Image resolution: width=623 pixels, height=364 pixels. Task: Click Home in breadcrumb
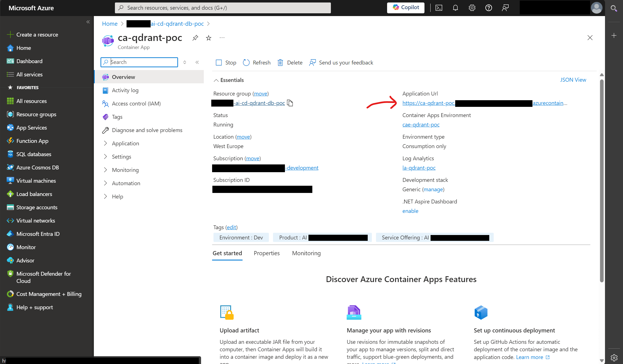[110, 24]
